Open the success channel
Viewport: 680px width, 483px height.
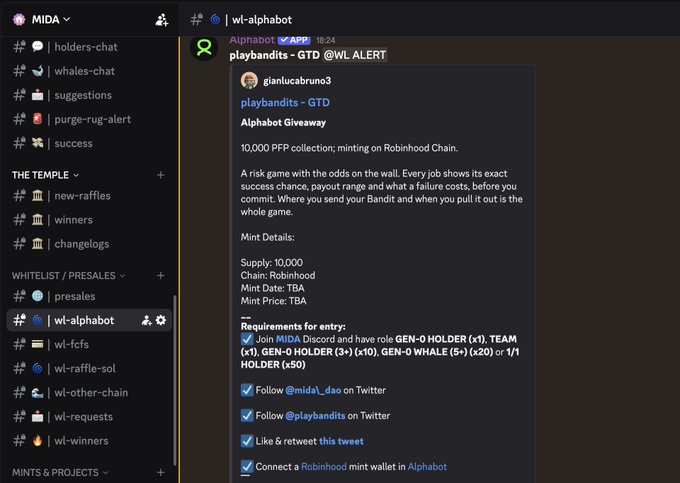(x=89, y=144)
